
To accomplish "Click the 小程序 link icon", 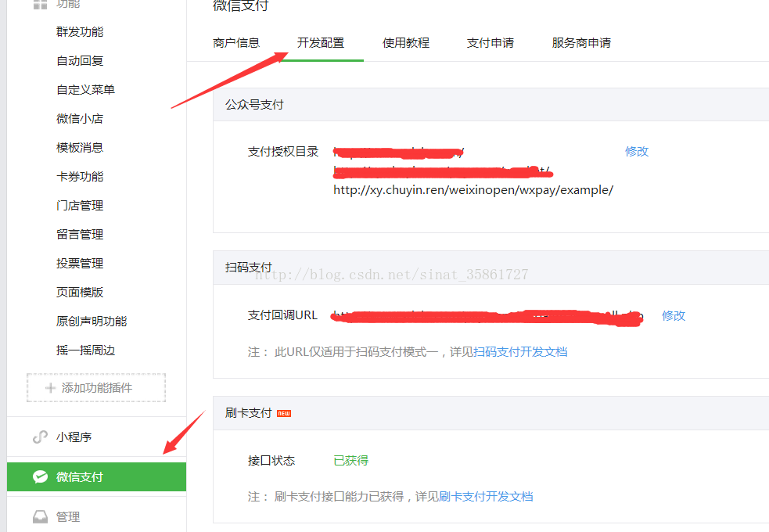I will [x=40, y=437].
